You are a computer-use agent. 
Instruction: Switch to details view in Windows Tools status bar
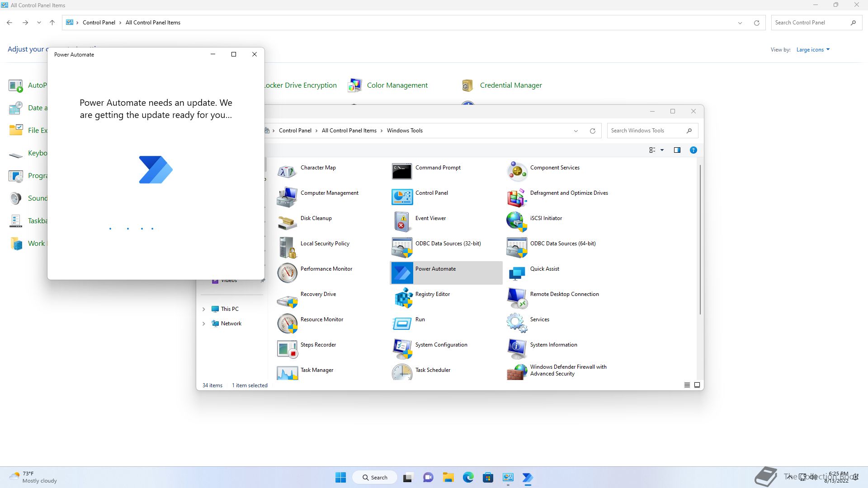[687, 385]
